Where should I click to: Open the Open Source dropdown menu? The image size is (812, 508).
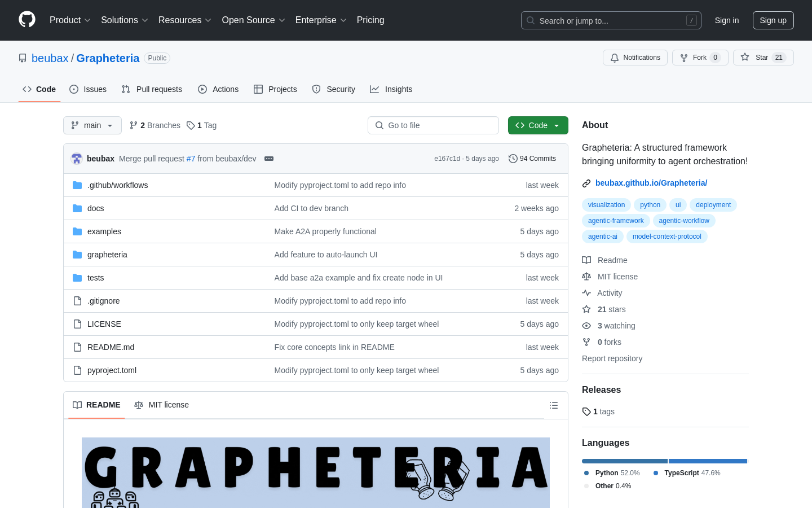point(254,20)
